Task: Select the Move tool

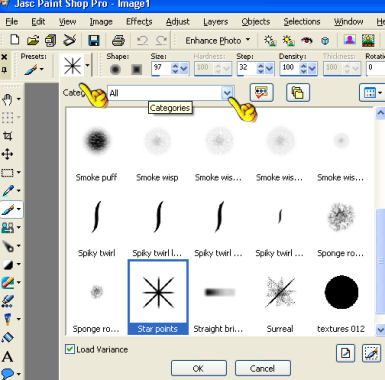Action: [x=7, y=154]
